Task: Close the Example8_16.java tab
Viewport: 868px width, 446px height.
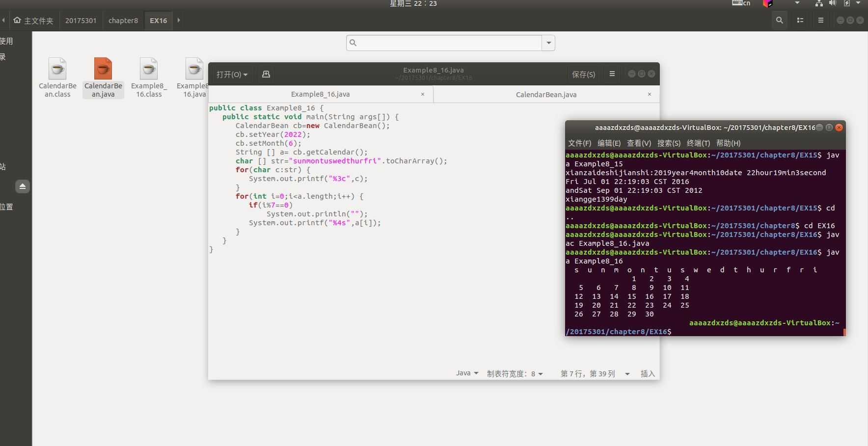Action: point(423,94)
